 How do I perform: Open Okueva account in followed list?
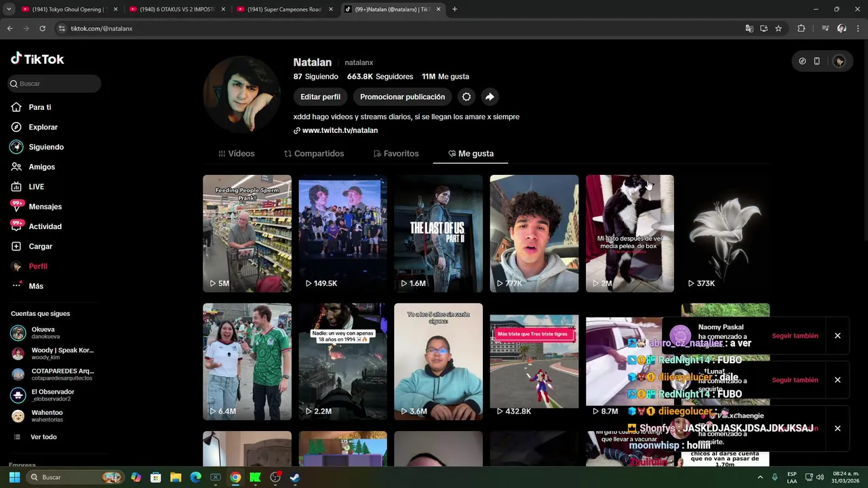(53, 333)
